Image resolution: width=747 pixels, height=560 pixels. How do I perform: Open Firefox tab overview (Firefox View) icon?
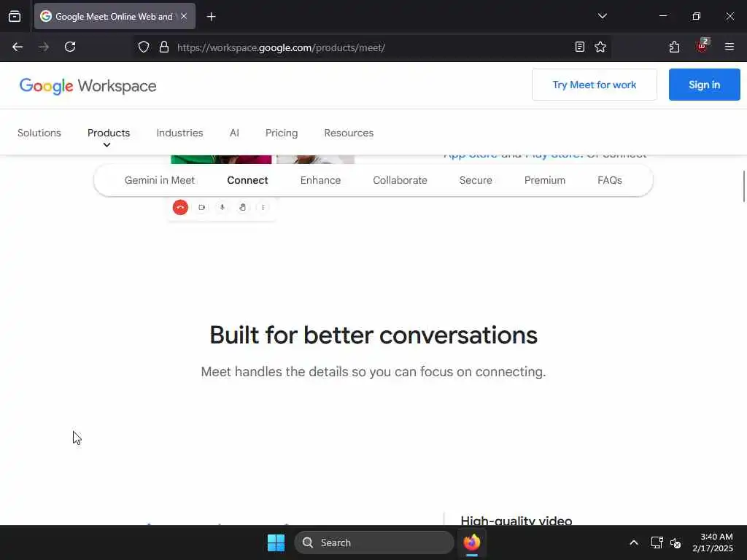pyautogui.click(x=15, y=16)
